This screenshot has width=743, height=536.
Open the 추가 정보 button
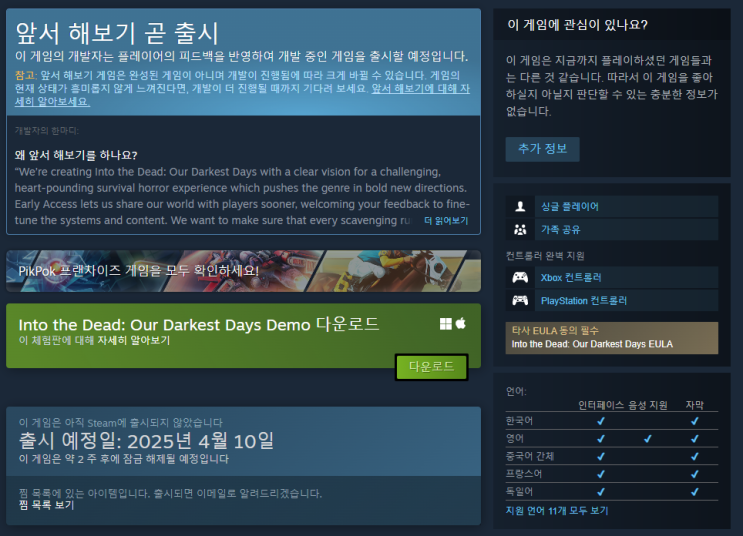542,149
